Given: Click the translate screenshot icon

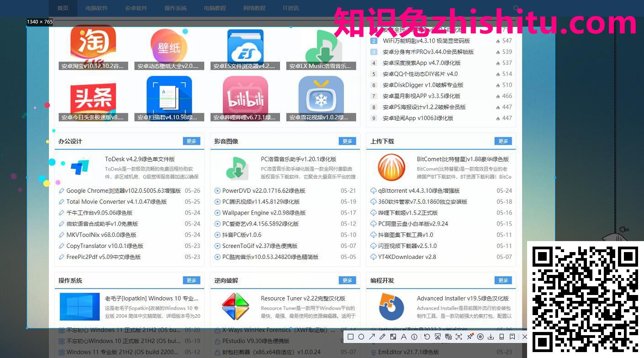Looking at the screenshot, I should (x=449, y=337).
